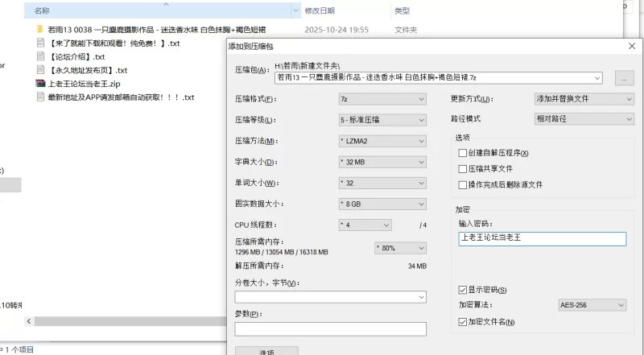This screenshot has height=355, width=644.
Task: Check 操作完成后删除源文件 option
Action: click(x=462, y=184)
